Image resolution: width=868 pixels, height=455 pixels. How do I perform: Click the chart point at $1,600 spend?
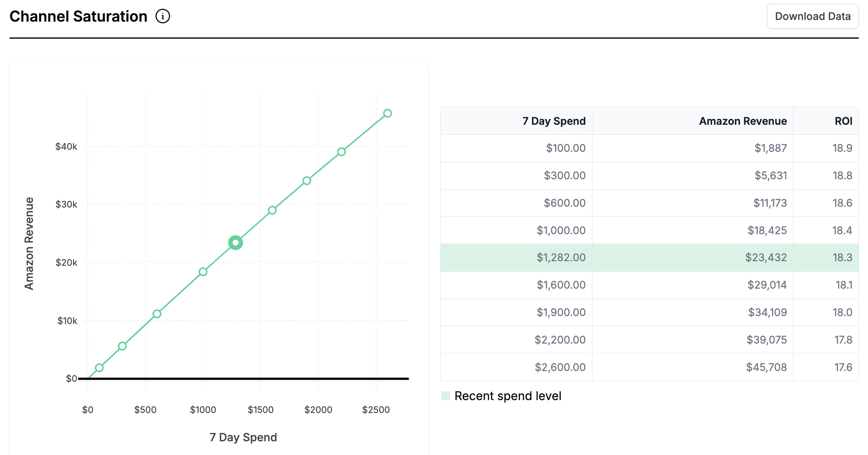pyautogui.click(x=272, y=210)
